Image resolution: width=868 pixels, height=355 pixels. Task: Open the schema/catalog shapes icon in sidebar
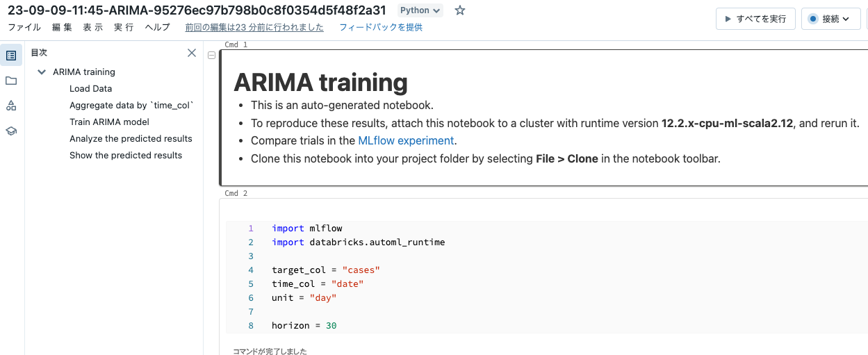tap(11, 106)
